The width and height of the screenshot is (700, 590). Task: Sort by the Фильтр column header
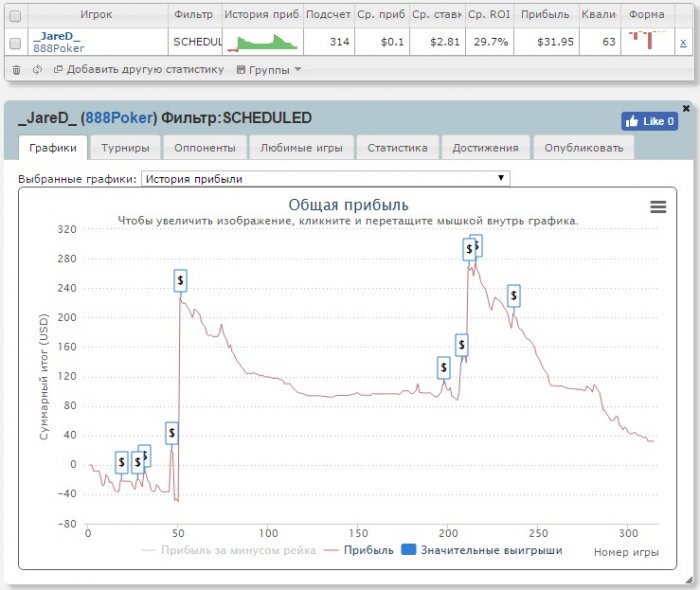pos(194,14)
